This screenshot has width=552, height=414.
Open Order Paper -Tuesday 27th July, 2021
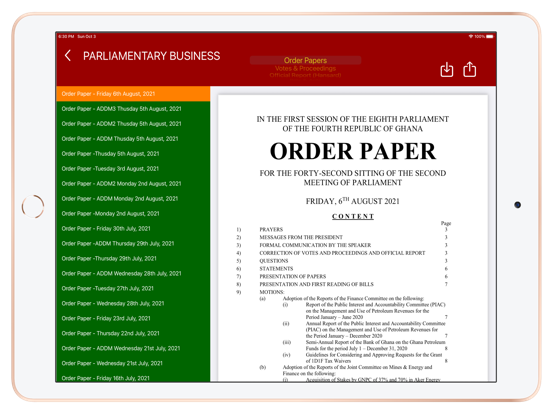point(133,288)
